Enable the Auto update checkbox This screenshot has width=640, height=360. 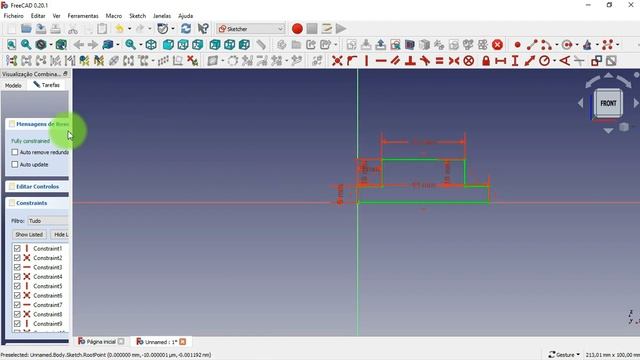(x=15, y=164)
